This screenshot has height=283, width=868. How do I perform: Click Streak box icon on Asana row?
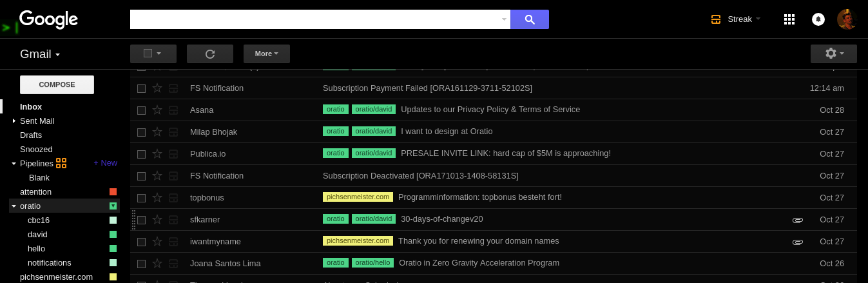pyautogui.click(x=173, y=110)
